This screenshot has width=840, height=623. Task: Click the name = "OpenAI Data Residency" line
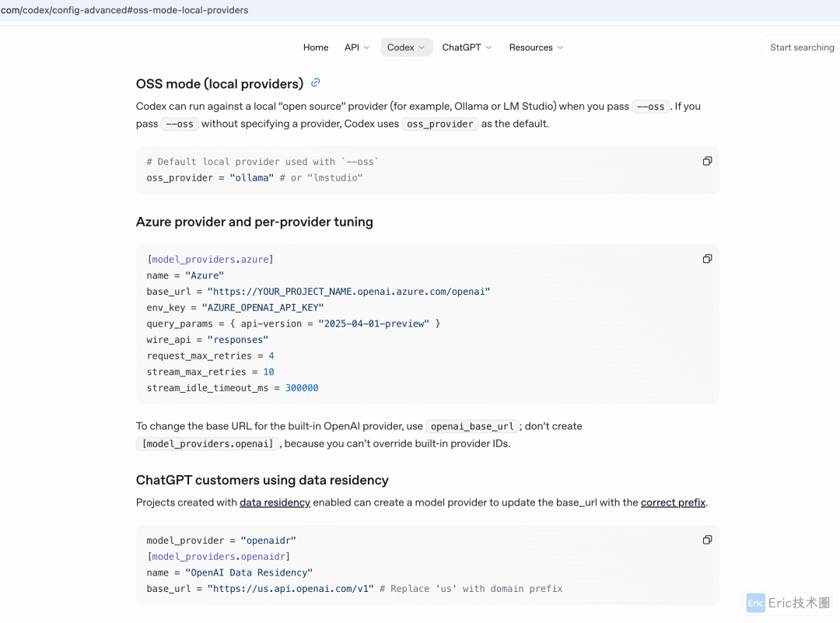pos(229,572)
